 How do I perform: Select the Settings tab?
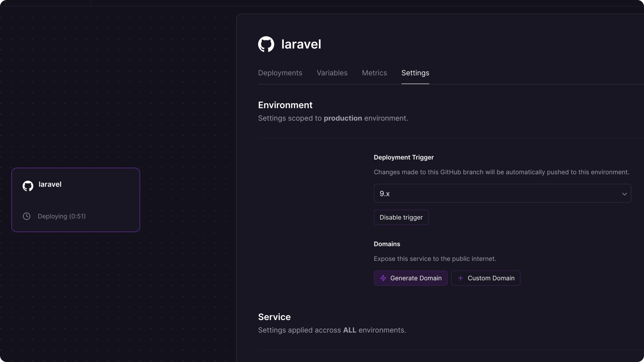pyautogui.click(x=415, y=73)
